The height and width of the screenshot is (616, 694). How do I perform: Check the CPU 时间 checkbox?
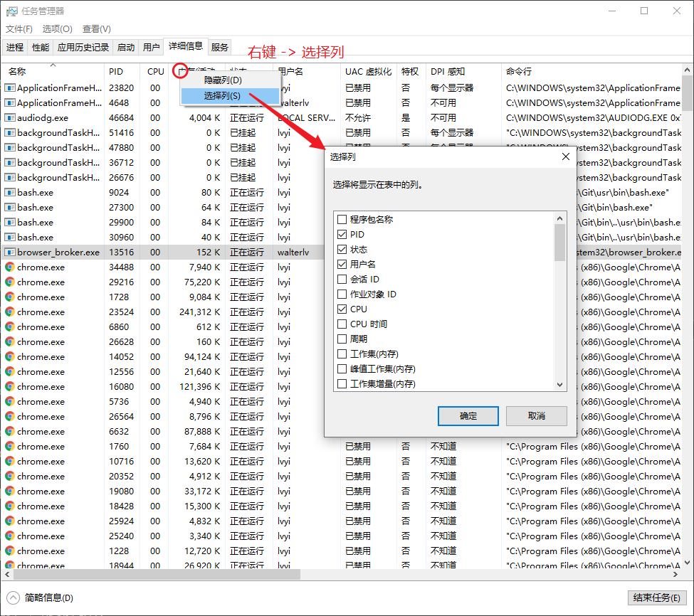coord(342,324)
